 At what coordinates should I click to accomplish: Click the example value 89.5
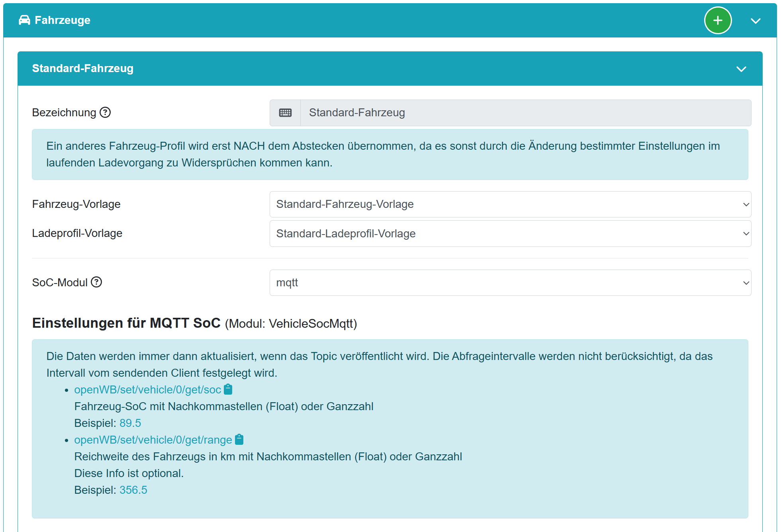pos(130,423)
